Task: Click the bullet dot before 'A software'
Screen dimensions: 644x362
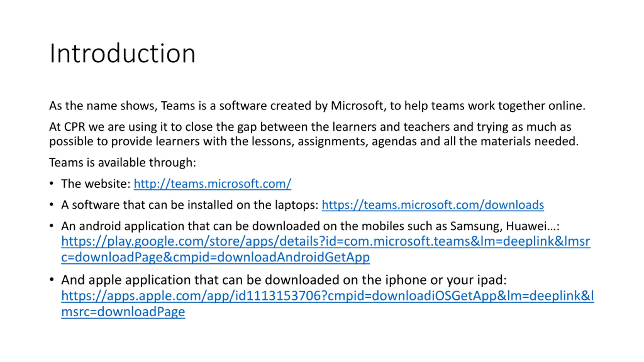Action: point(52,205)
